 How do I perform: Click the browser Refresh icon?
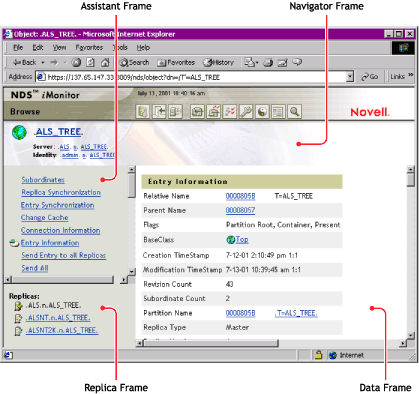tap(91, 62)
